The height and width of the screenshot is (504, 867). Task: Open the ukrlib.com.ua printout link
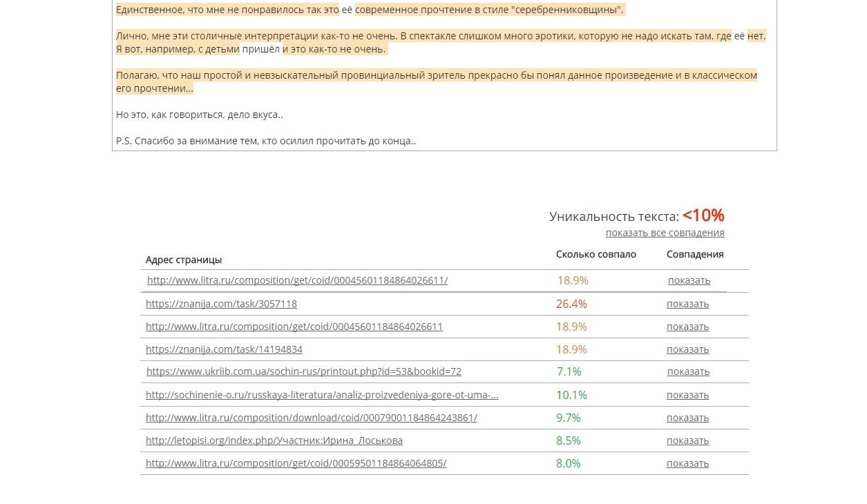(x=304, y=371)
